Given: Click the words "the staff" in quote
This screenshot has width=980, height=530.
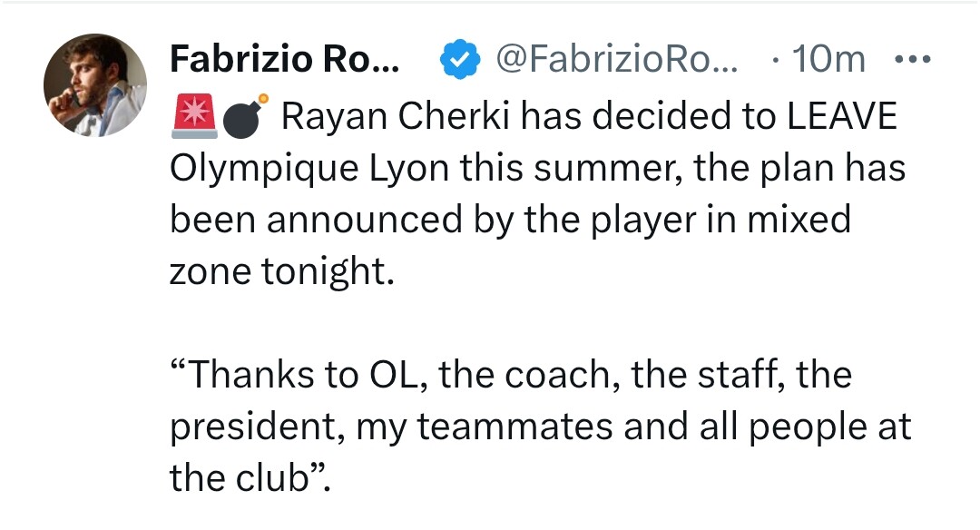Looking at the screenshot, I should coord(708,376).
